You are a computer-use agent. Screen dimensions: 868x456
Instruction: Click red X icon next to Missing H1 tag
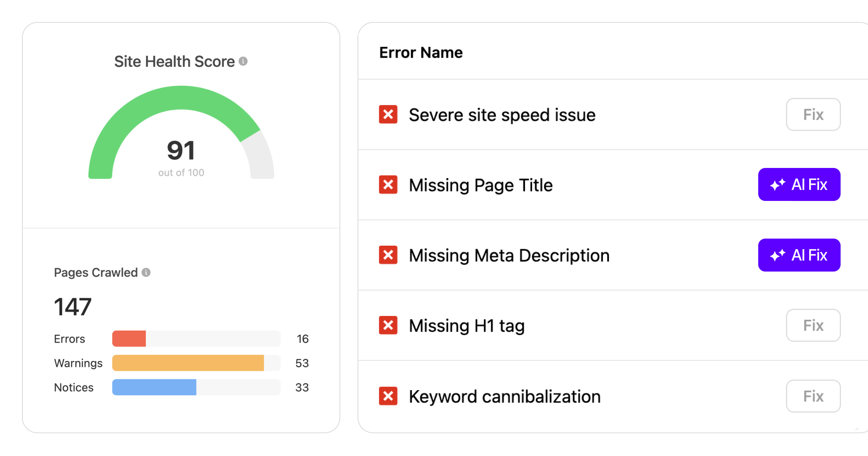(388, 325)
